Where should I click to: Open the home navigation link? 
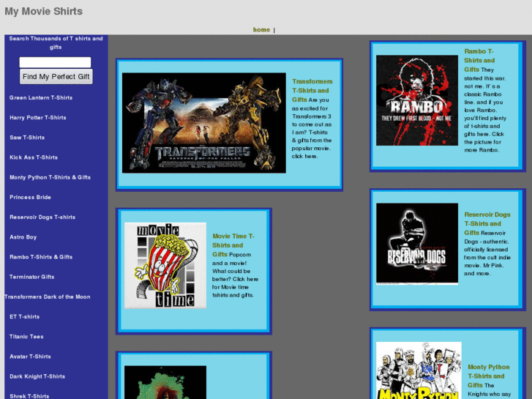point(261,30)
